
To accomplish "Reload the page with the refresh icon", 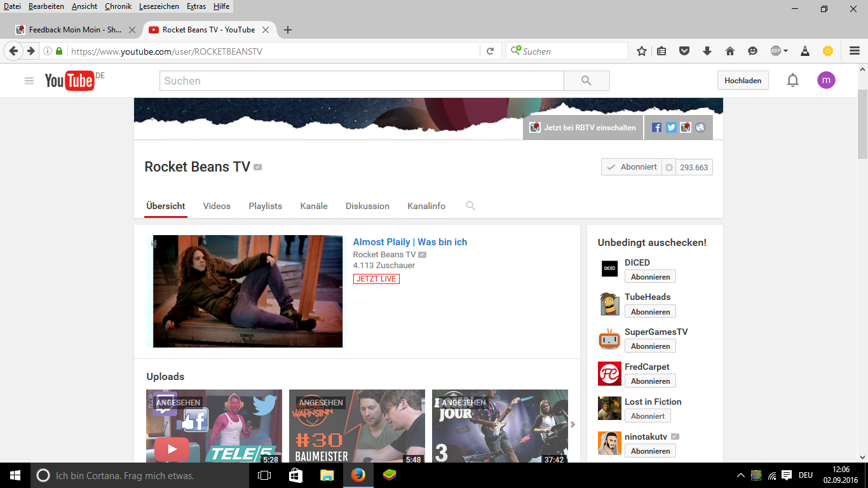I will coord(490,51).
